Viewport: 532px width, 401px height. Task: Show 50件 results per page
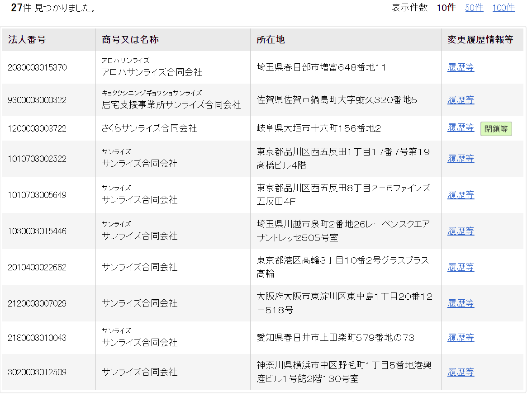click(x=474, y=8)
